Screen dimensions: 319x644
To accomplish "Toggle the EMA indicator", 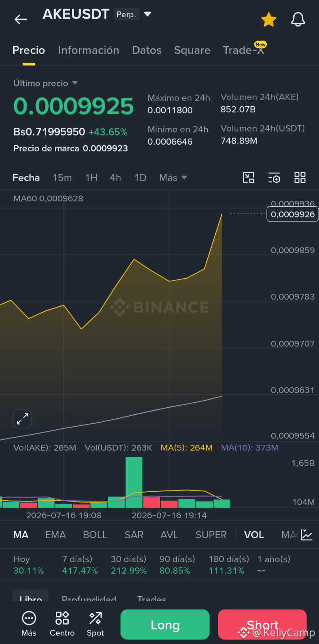I will click(55, 535).
